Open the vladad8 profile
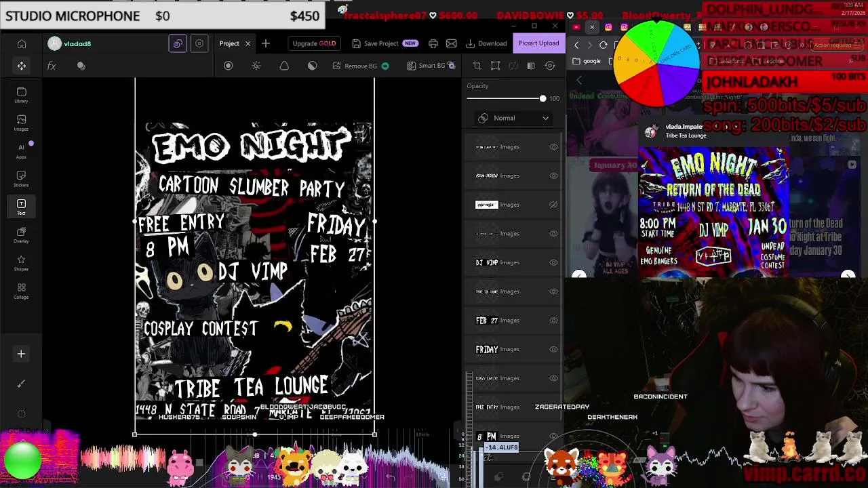This screenshot has width=868, height=488. 70,44
